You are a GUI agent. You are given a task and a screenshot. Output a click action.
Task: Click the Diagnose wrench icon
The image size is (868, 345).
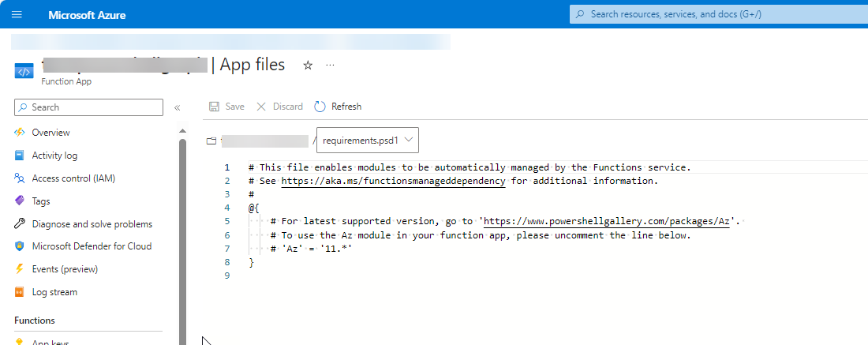click(20, 223)
